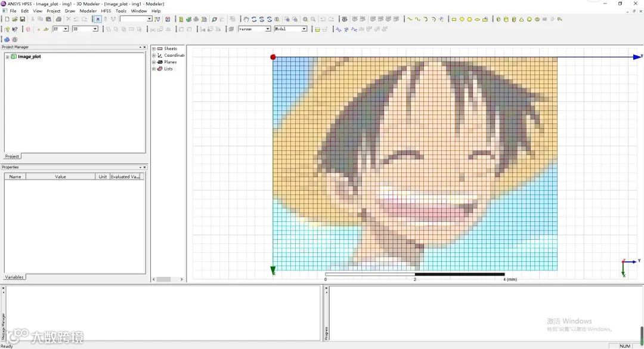Close the Progress pane

tap(327, 288)
